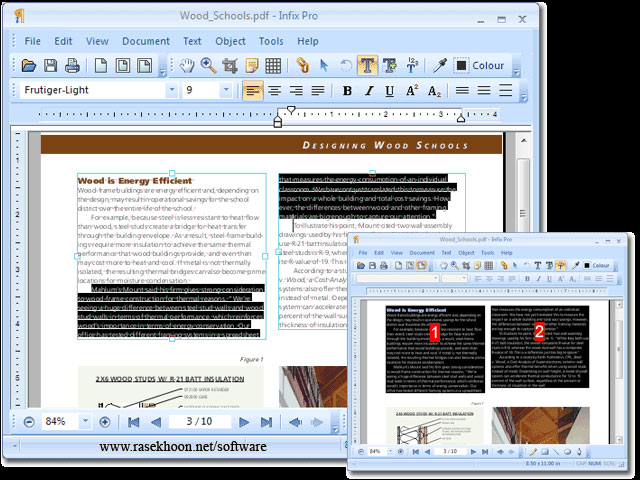Select the Hand pan tool
Image resolution: width=640 pixels, height=480 pixels.
point(187,66)
